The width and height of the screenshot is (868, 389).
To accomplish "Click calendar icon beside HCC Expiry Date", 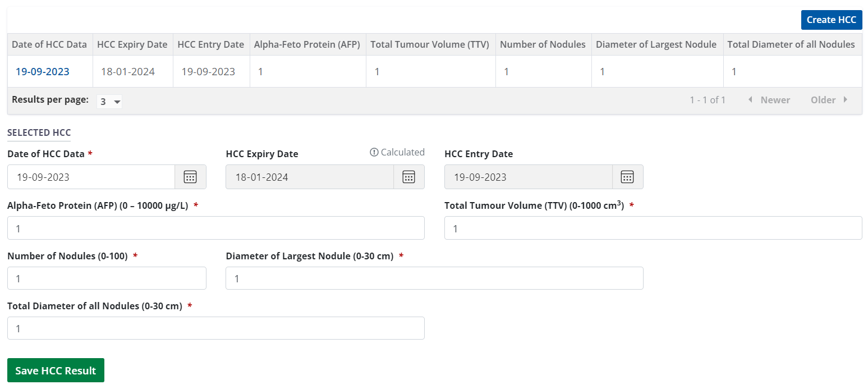I will pos(408,177).
